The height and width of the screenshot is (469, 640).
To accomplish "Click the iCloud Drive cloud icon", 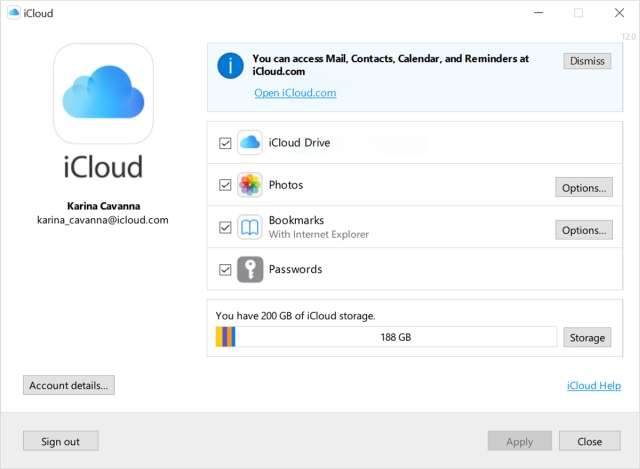I will click(x=249, y=143).
